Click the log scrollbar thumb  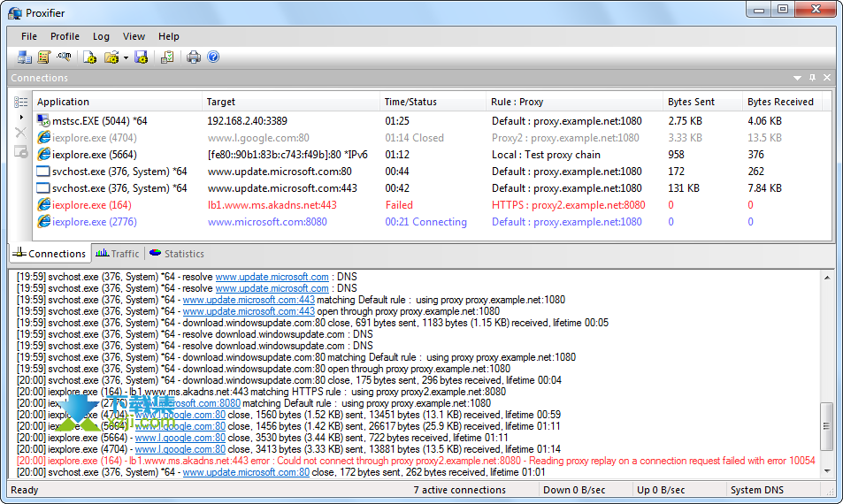[x=827, y=426]
